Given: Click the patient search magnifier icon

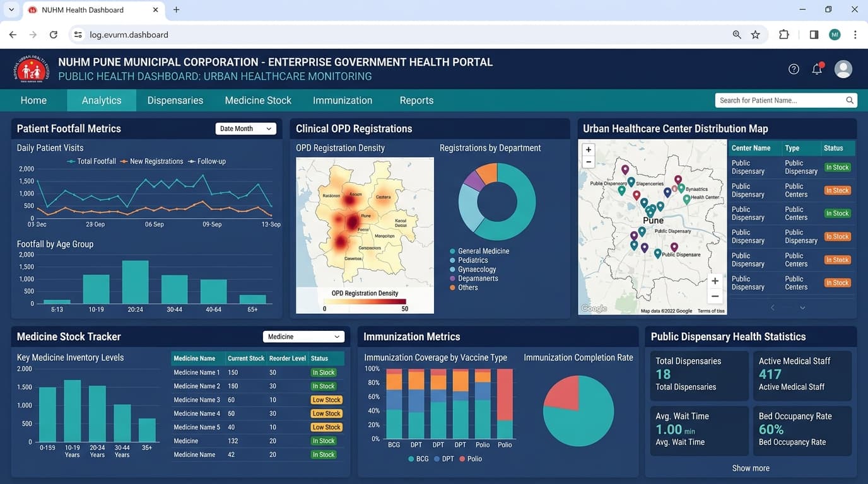Looking at the screenshot, I should (x=850, y=100).
